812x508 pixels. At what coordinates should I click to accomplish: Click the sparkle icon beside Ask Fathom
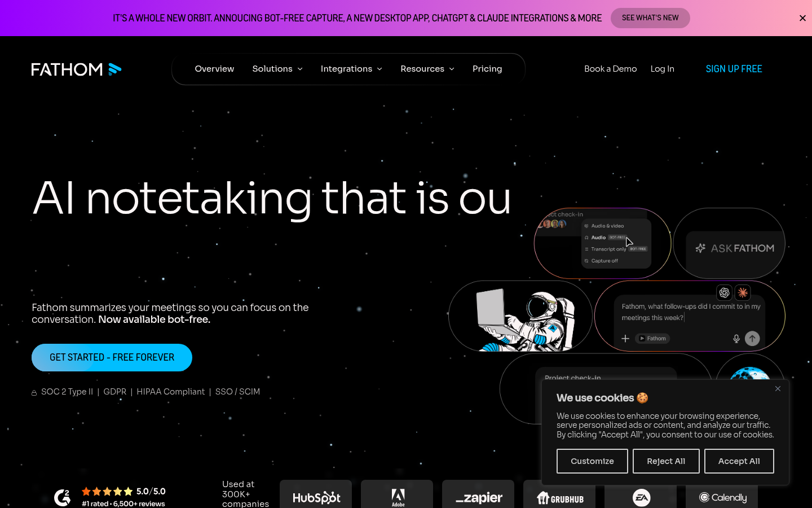[x=700, y=248]
